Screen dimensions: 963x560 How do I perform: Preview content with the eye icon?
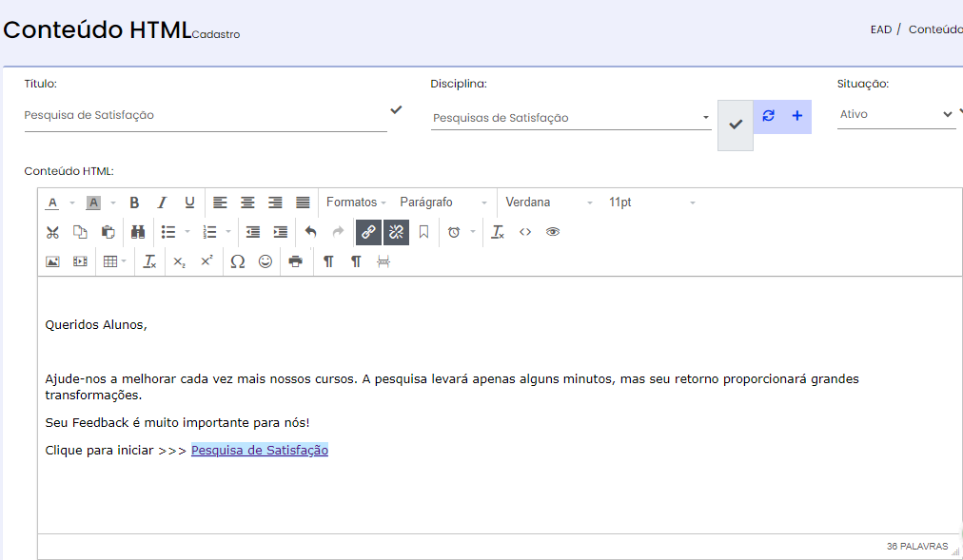tap(553, 232)
